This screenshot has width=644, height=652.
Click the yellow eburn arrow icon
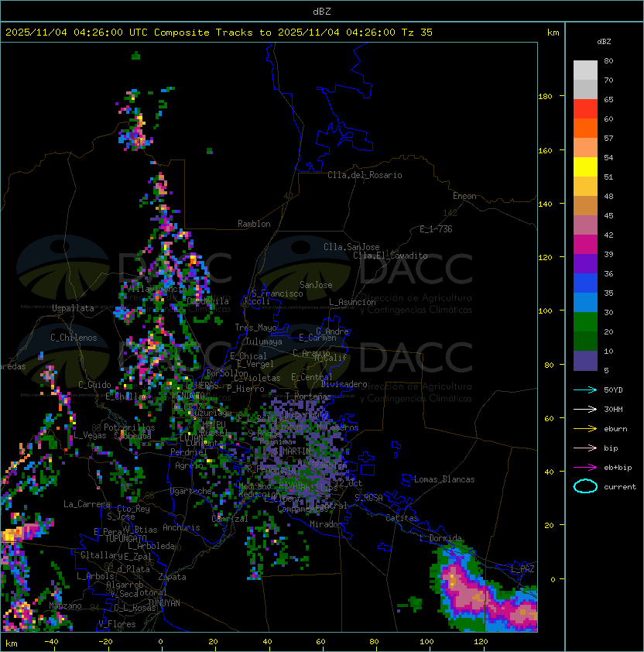pyautogui.click(x=585, y=429)
